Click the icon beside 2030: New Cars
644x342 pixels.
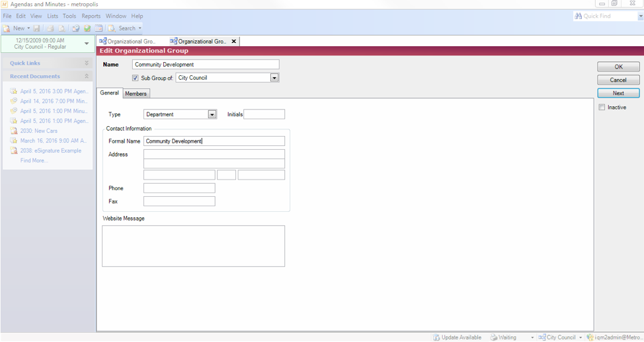pyautogui.click(x=13, y=131)
